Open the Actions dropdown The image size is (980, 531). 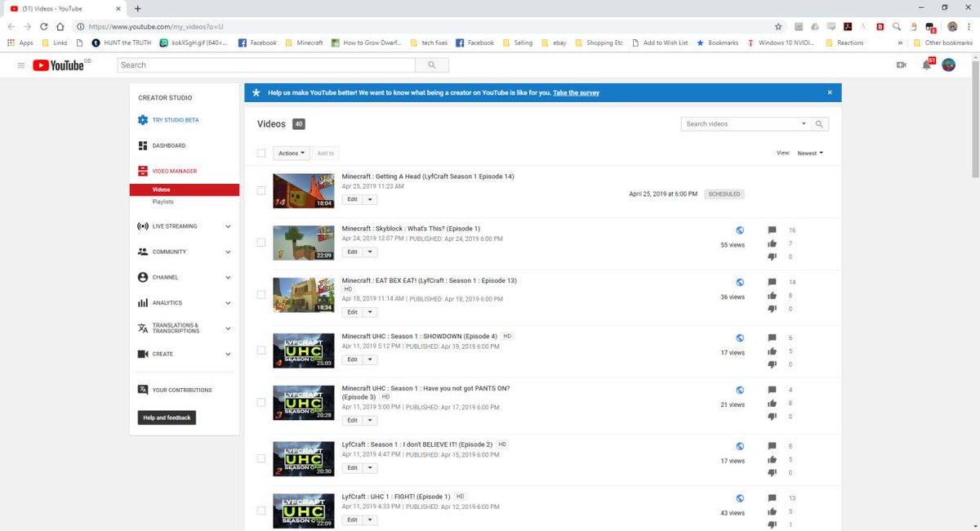(292, 153)
